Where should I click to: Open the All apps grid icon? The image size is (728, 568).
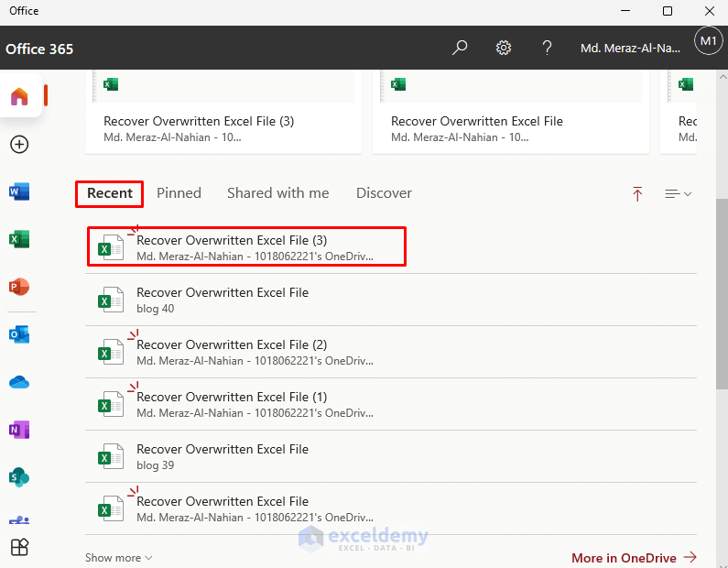coord(19,547)
